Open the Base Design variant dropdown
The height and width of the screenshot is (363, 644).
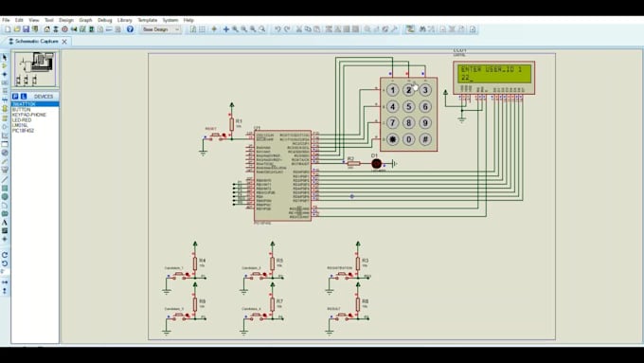(x=161, y=29)
